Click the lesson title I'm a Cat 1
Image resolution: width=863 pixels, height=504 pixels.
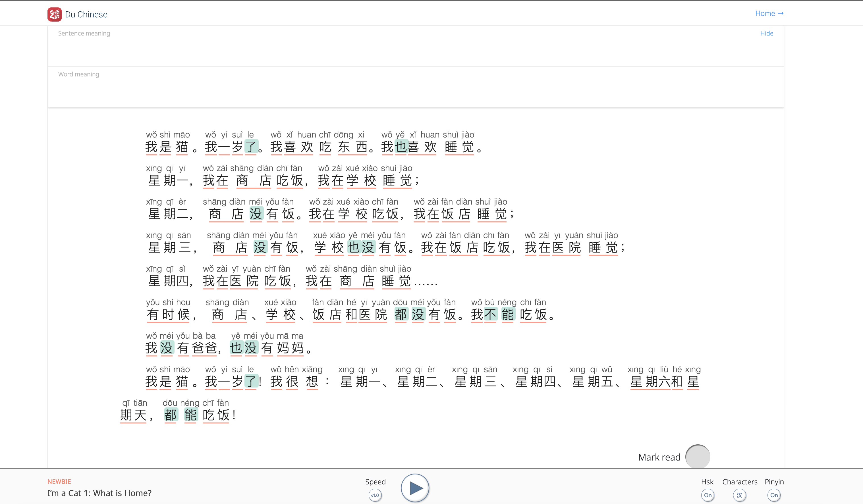pyautogui.click(x=99, y=493)
